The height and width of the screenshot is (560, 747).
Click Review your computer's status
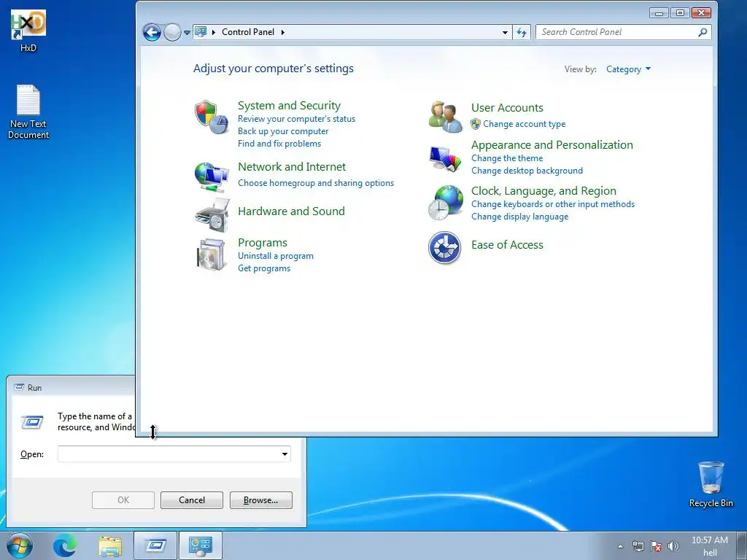click(x=296, y=119)
